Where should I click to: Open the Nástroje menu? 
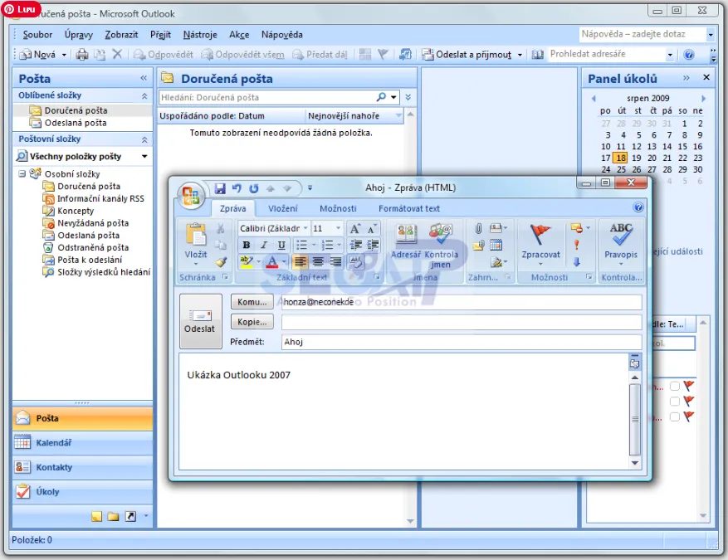[x=203, y=35]
